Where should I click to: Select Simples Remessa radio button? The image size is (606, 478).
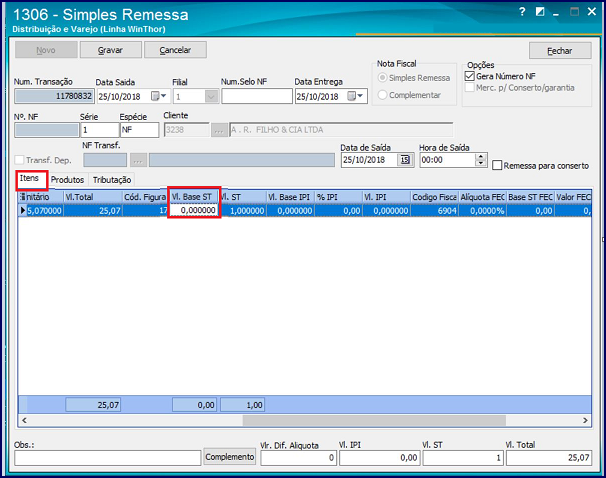tap(382, 78)
